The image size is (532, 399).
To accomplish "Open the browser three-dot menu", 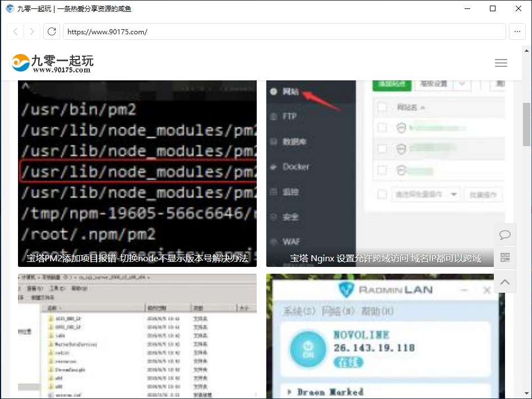I will (517, 31).
